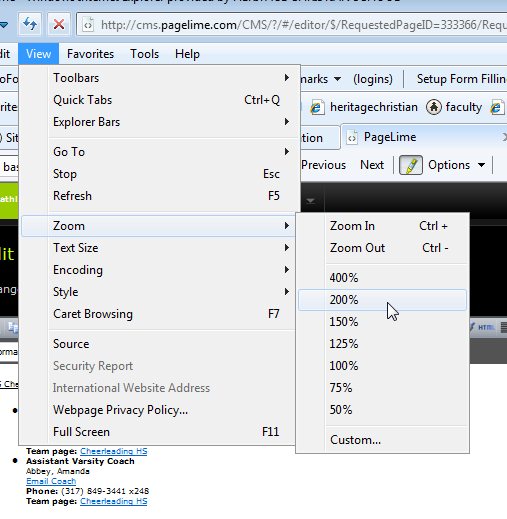Open the Help menu
Viewport: 507px width, 519px height.
(x=187, y=54)
